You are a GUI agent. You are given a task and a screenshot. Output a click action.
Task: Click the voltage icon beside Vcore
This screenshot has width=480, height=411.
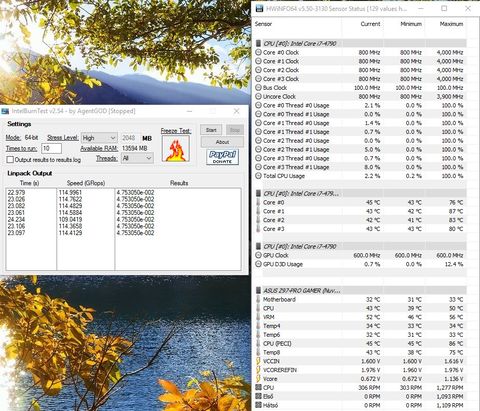tap(258, 379)
